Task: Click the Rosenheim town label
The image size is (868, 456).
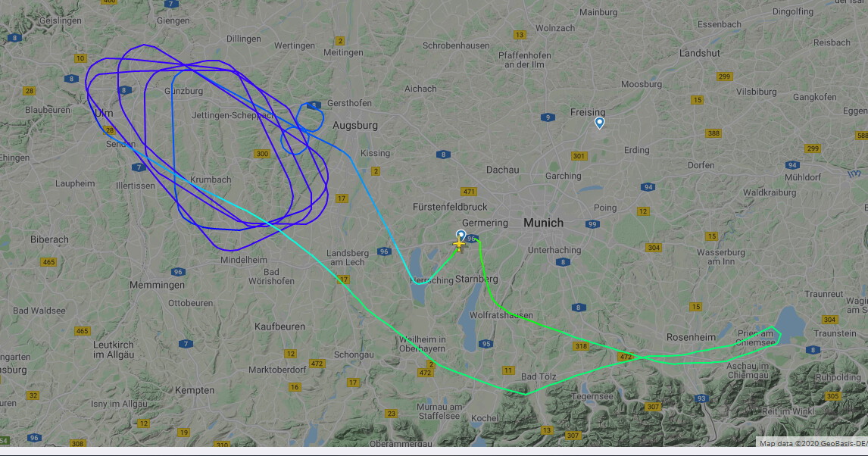Action: (691, 337)
